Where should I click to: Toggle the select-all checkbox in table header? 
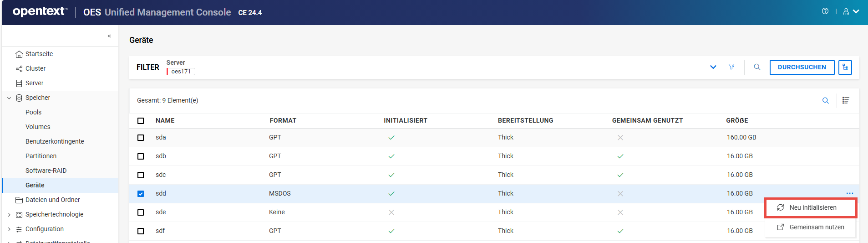pos(141,121)
